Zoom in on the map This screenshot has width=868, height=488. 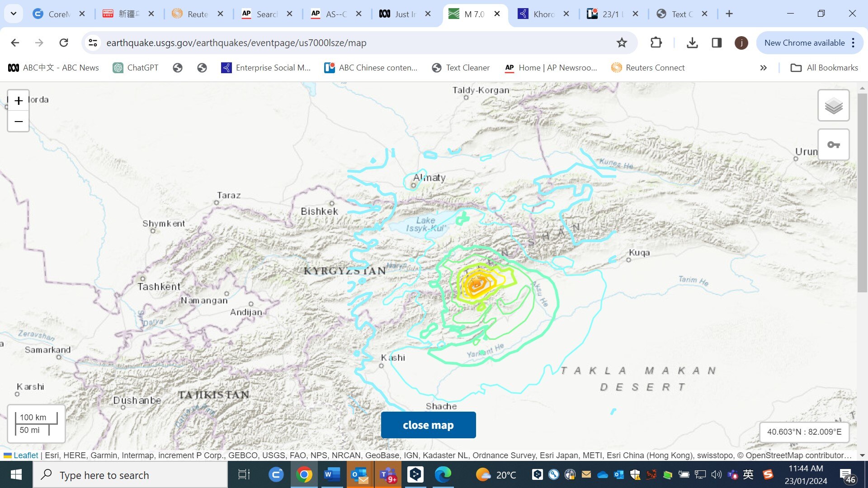tap(19, 101)
